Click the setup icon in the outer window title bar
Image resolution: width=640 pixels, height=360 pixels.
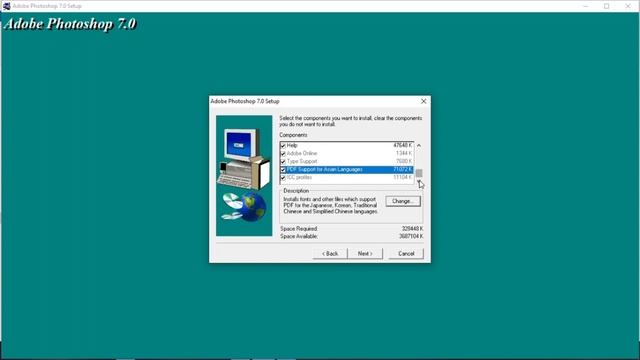pyautogui.click(x=6, y=6)
